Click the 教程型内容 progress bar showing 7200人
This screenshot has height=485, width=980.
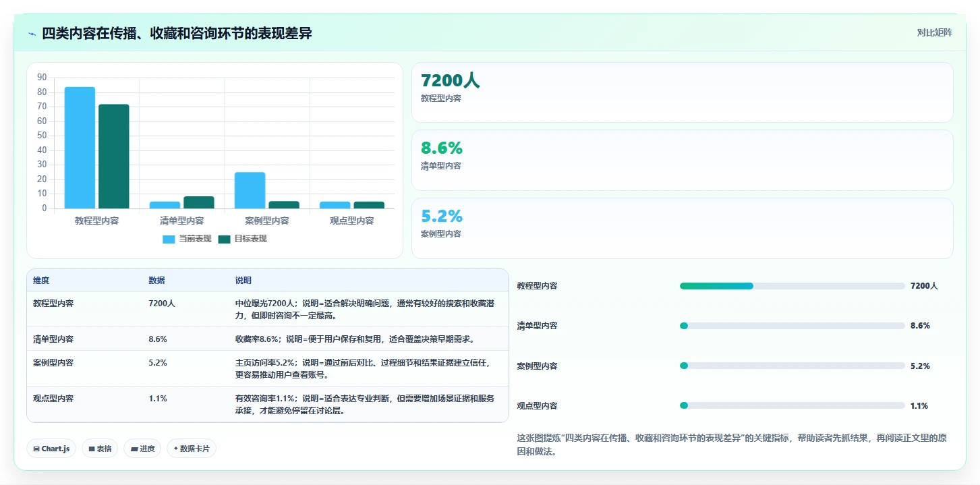(792, 286)
